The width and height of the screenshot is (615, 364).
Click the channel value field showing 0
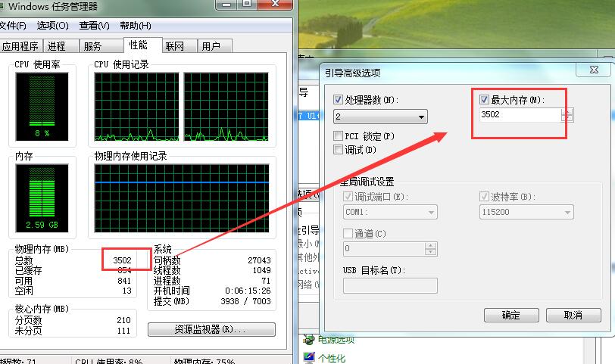[383, 249]
